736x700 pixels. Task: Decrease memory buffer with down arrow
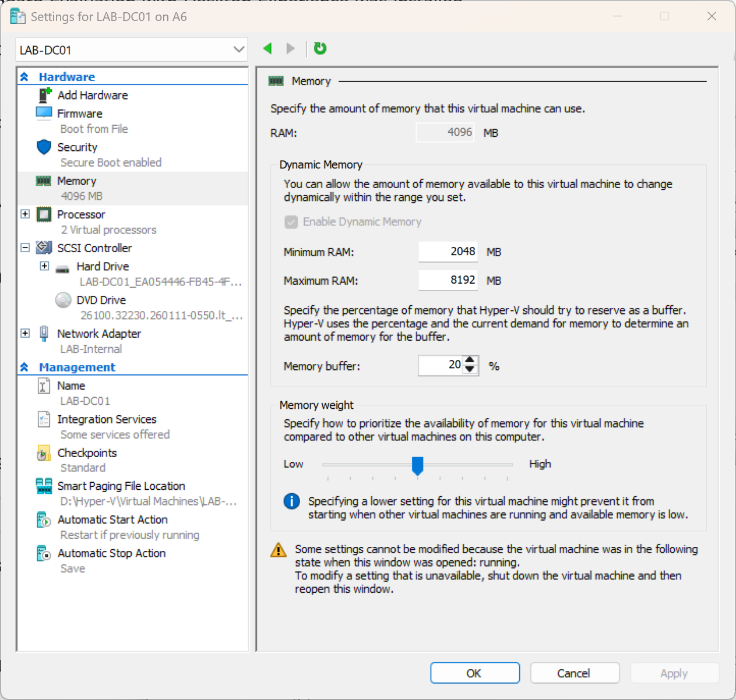(470, 370)
